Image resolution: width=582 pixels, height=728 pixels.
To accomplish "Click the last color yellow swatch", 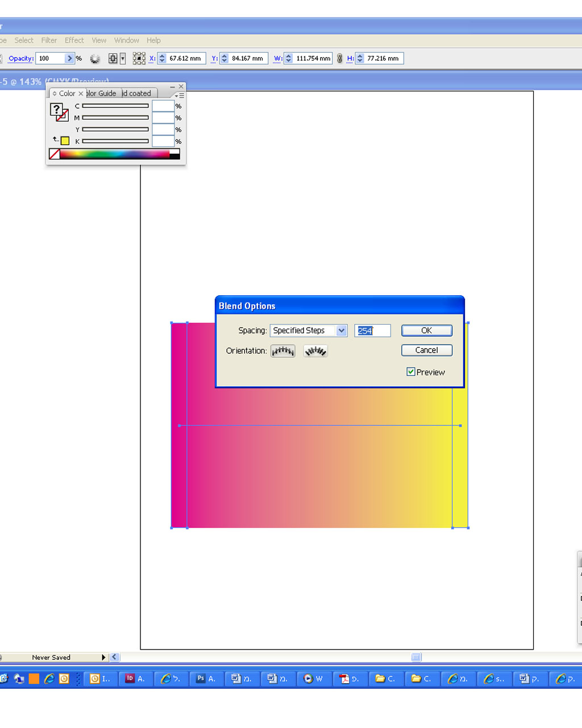I will [65, 140].
